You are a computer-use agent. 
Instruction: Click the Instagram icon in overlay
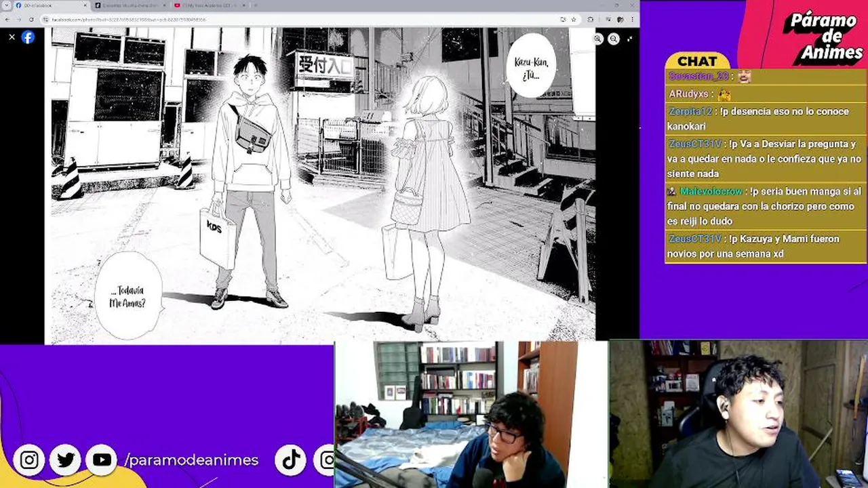point(29,460)
